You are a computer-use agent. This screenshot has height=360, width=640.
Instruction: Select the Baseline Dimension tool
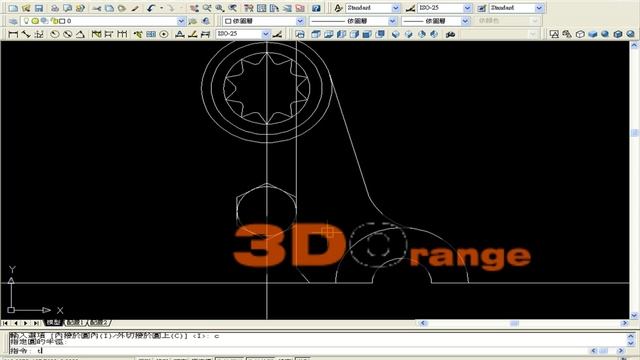(109, 34)
